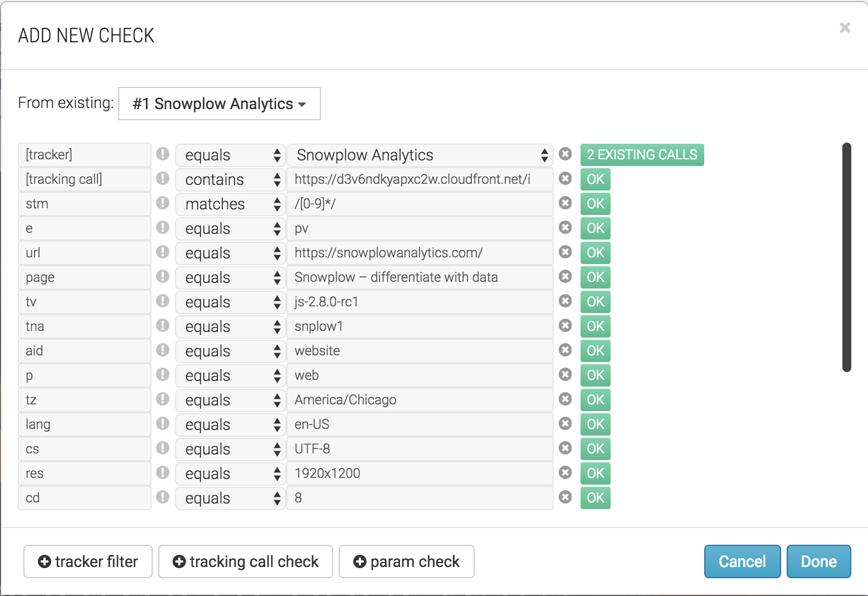Click the exclamation icon beside cd

point(163,497)
